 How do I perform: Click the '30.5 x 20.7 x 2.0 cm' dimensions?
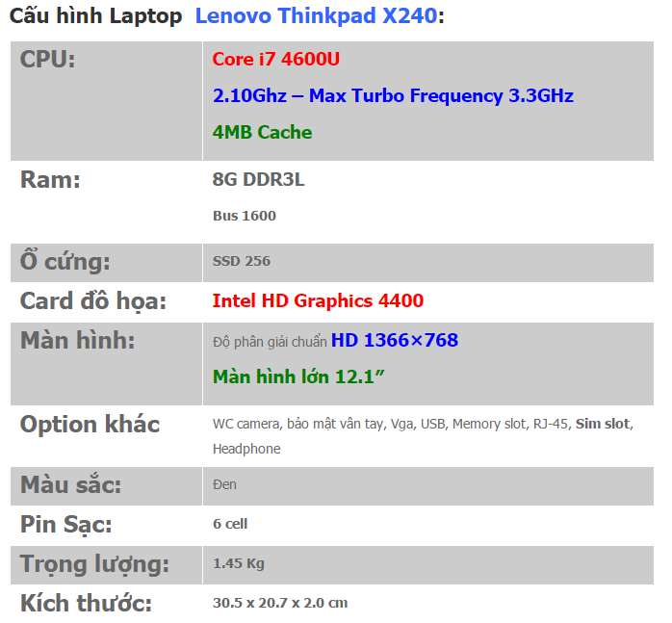tap(279, 603)
